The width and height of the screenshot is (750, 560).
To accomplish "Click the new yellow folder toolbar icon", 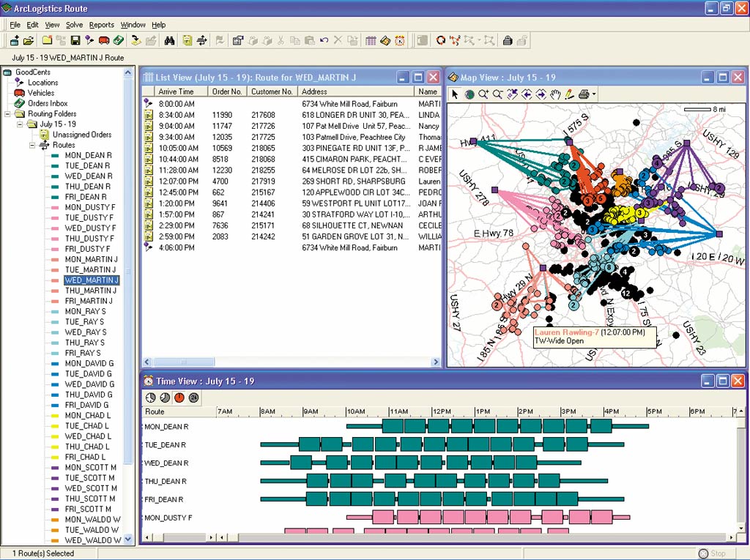I will click(x=47, y=41).
